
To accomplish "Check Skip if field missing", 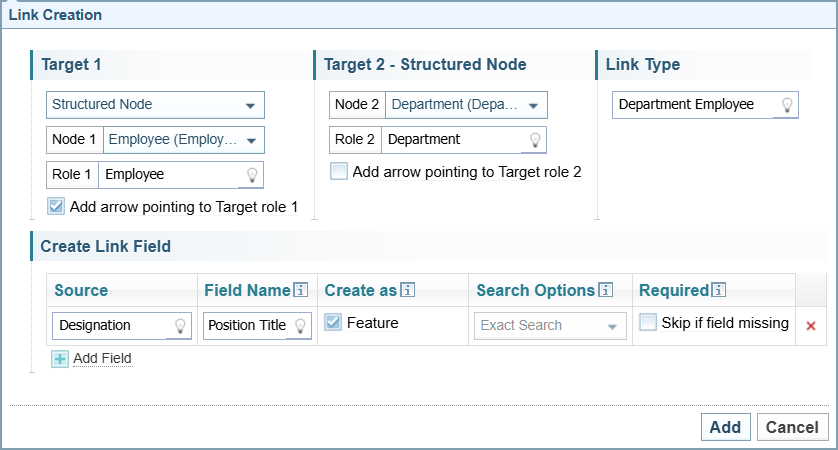I will click(x=648, y=323).
